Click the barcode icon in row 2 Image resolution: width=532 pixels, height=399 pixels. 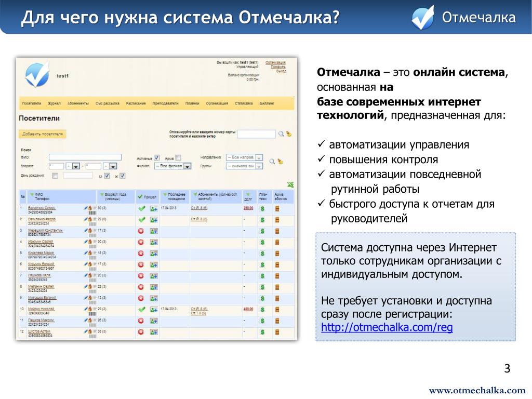92,224
